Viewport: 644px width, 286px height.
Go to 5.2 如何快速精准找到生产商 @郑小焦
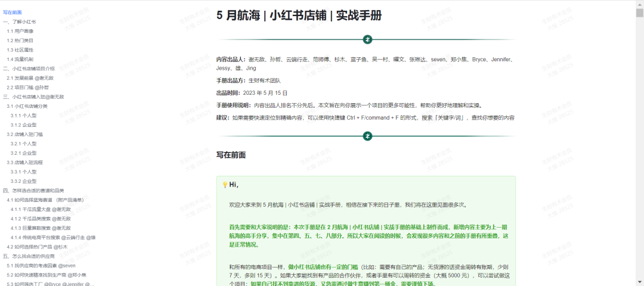(x=47, y=275)
